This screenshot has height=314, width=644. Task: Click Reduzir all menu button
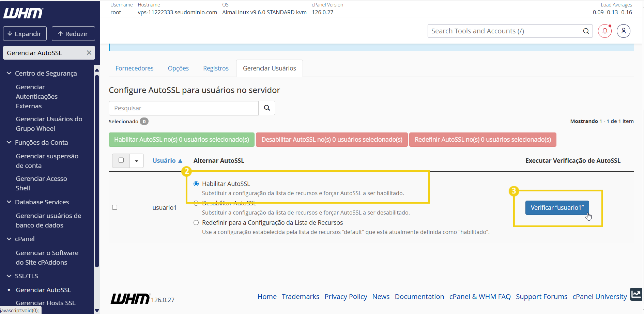pos(73,34)
